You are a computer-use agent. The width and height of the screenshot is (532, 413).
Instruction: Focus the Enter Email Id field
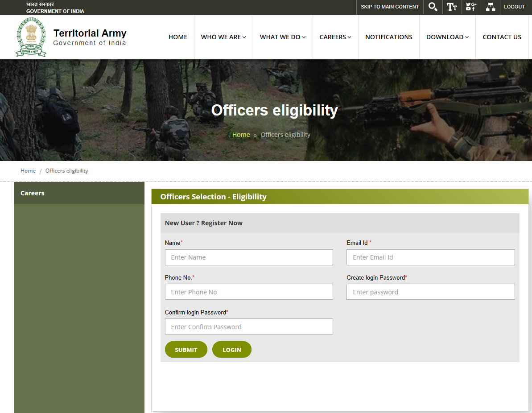click(431, 257)
